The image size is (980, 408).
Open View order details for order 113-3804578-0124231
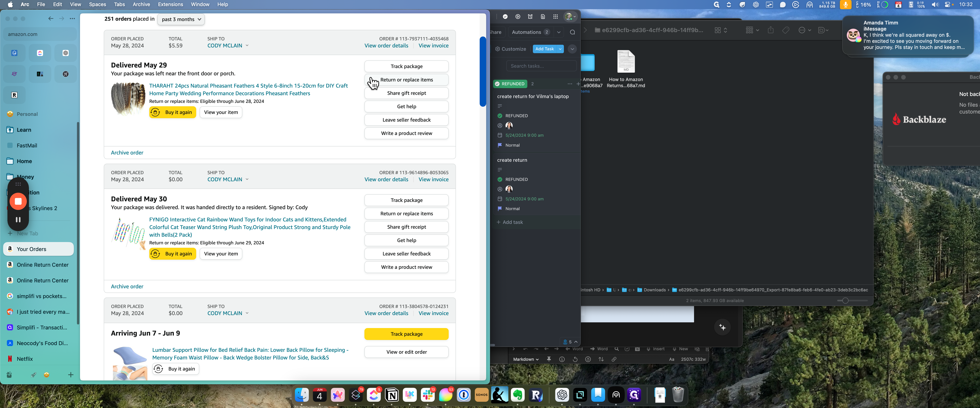coord(386,313)
